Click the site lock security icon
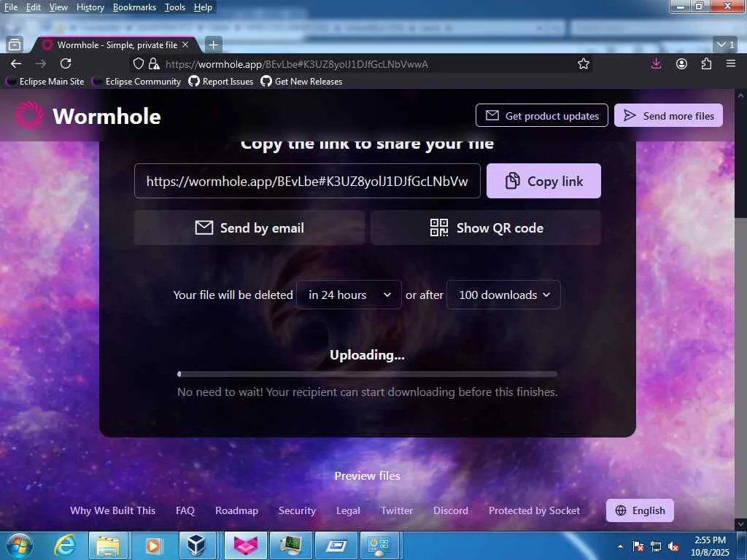This screenshot has height=560, width=747. pos(153,64)
